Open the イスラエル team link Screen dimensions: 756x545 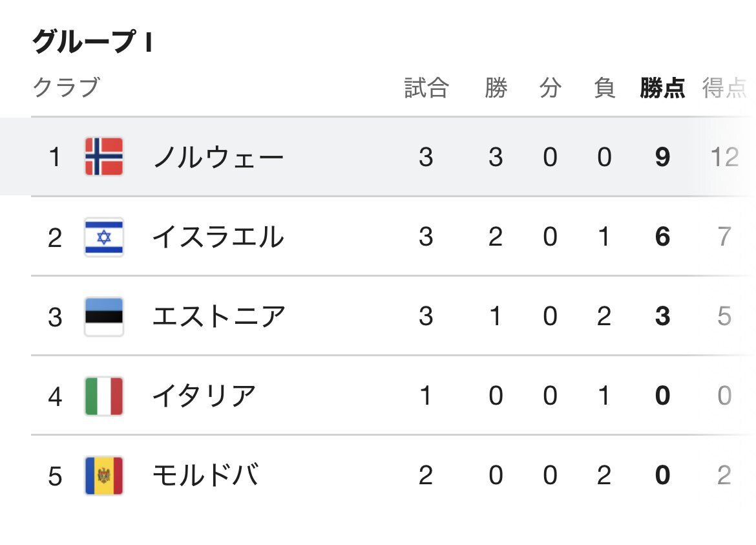(x=218, y=237)
